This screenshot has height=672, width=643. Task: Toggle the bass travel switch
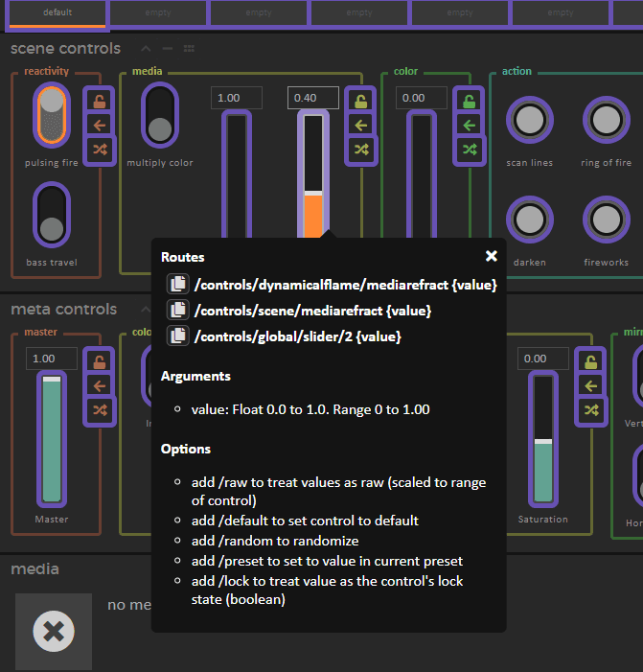[x=52, y=215]
